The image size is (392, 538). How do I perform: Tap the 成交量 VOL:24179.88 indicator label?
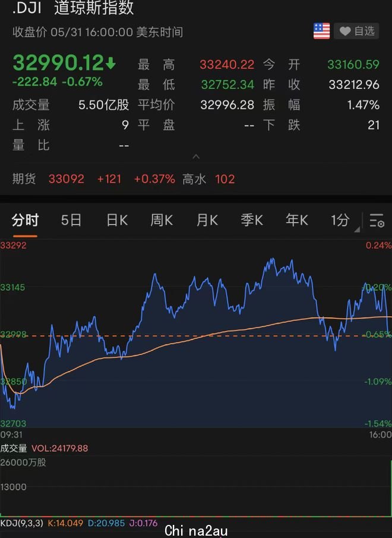(44, 448)
